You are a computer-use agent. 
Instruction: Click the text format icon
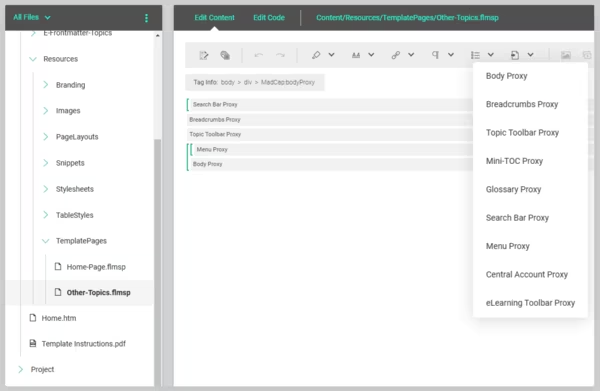point(356,55)
